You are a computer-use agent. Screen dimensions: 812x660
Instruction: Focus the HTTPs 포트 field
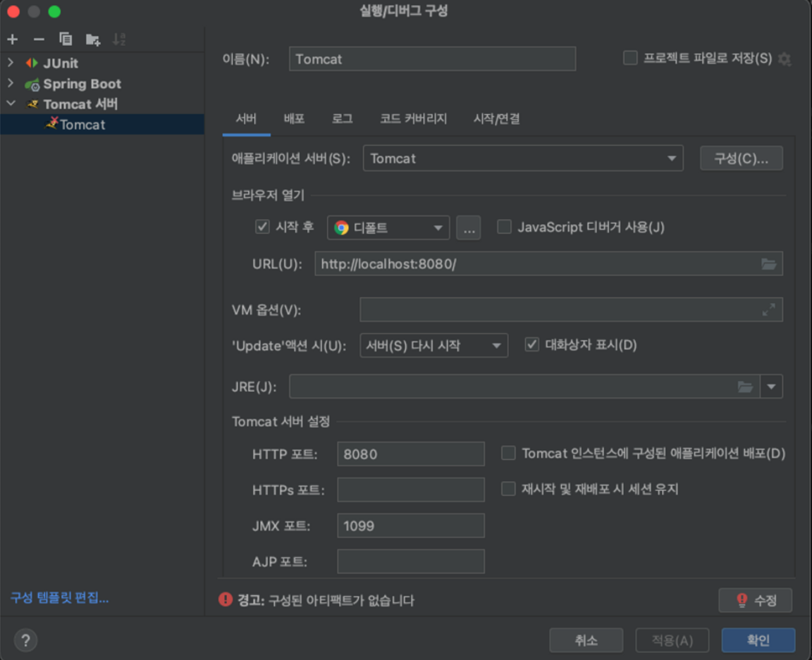[411, 490]
